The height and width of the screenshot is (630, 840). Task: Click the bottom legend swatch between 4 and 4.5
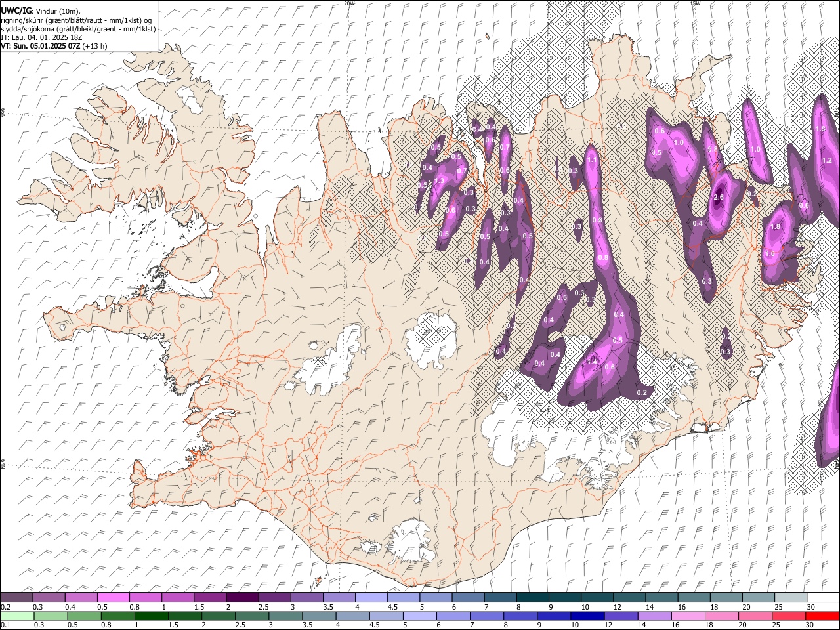click(x=352, y=616)
